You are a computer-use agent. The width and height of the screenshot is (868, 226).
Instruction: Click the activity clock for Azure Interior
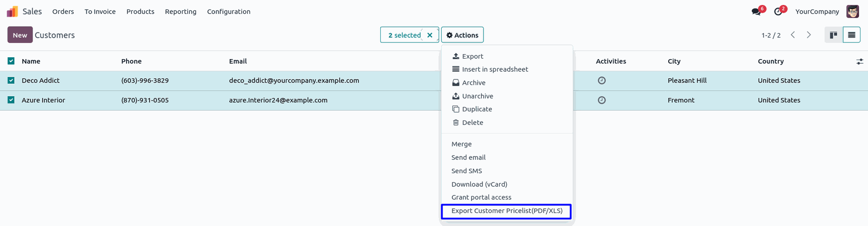602,100
